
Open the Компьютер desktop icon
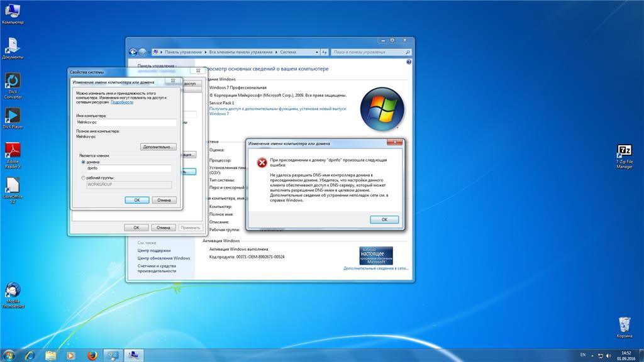point(13,14)
